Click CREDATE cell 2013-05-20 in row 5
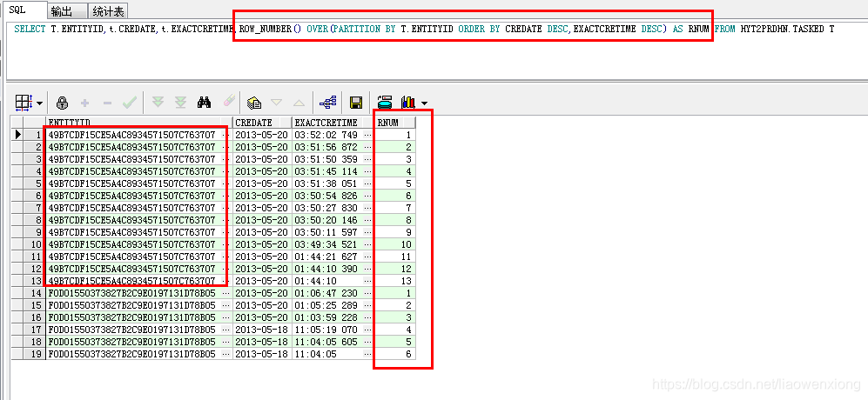 pos(262,183)
